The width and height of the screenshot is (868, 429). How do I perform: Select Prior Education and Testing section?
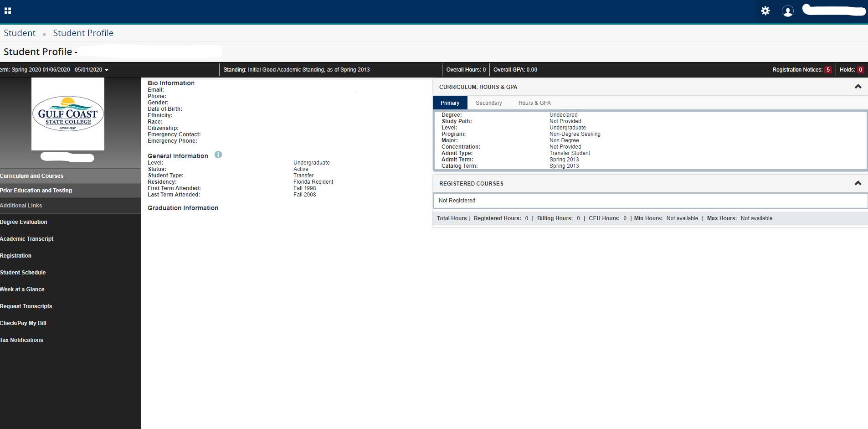point(36,190)
